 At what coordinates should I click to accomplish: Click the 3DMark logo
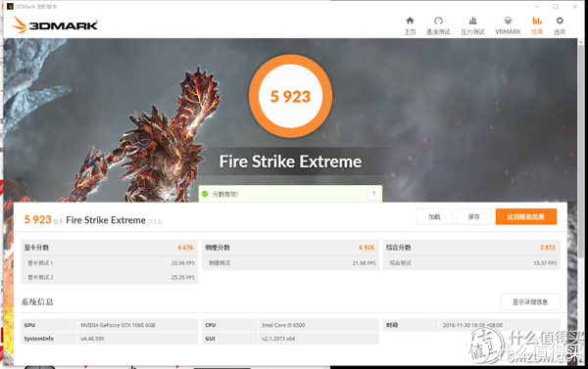pos(55,24)
